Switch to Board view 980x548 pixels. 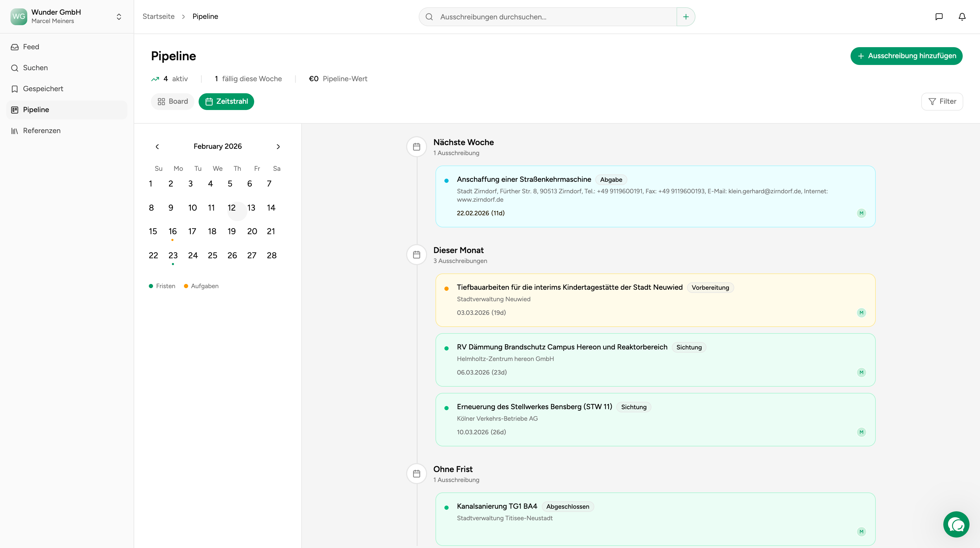[x=173, y=102]
